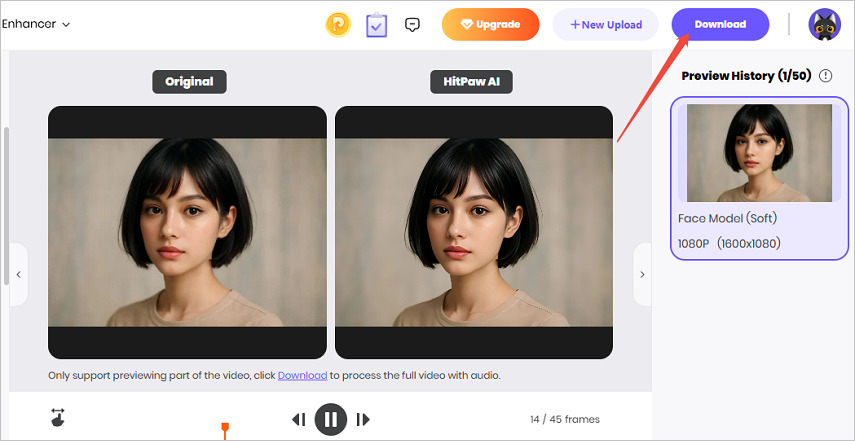Click the HitPaw AI enhanced preview
This screenshot has height=441, width=855.
474,232
